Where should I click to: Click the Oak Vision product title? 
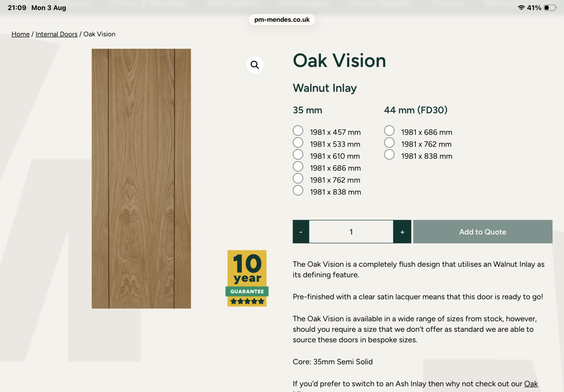339,61
